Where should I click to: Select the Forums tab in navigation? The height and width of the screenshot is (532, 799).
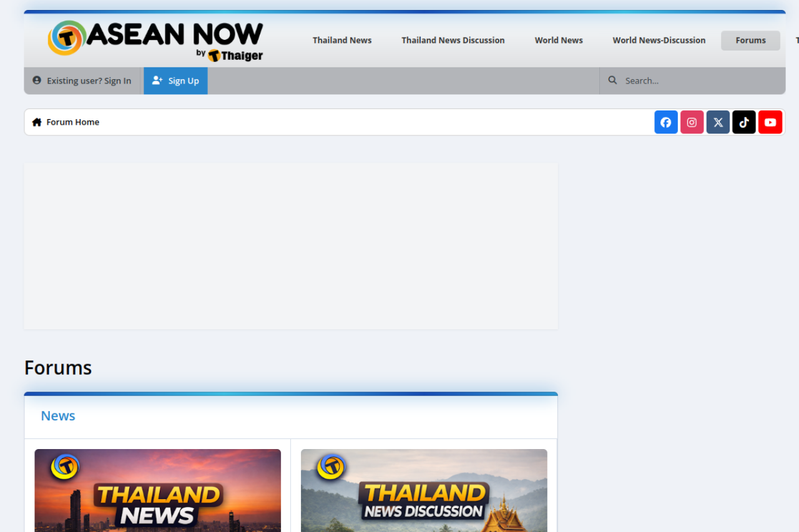(x=750, y=41)
